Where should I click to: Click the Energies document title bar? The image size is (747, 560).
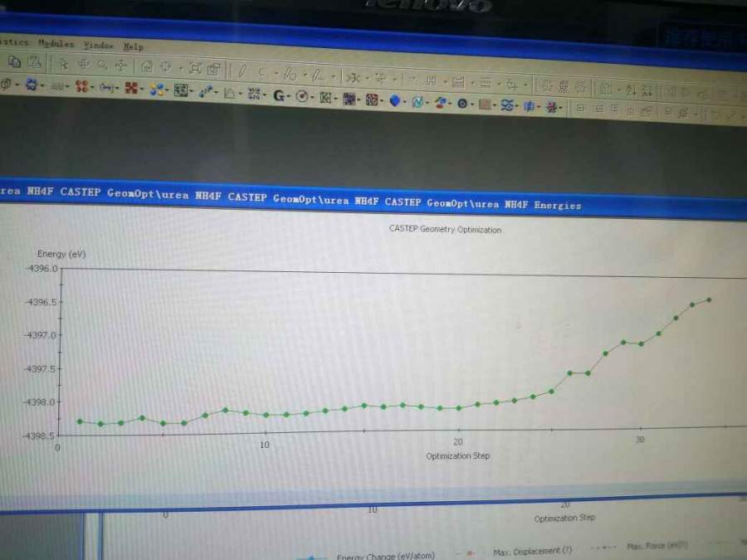pyautogui.click(x=373, y=200)
